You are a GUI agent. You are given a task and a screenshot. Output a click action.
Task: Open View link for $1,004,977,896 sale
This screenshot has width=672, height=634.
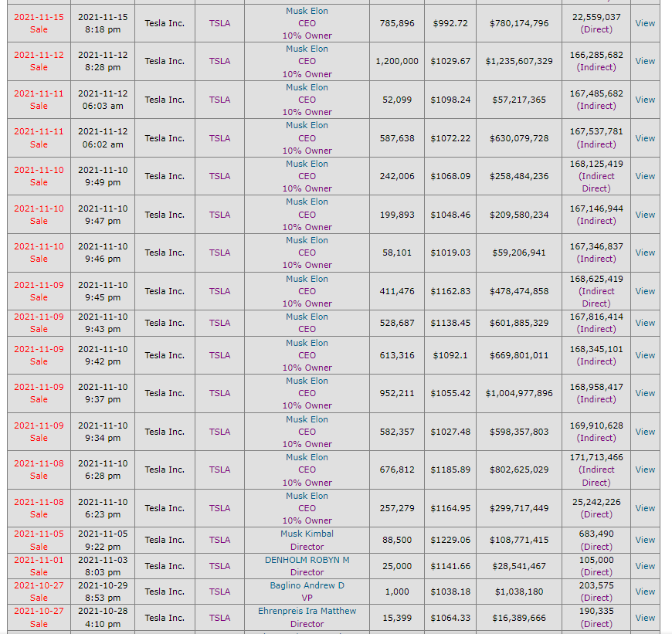(x=645, y=393)
